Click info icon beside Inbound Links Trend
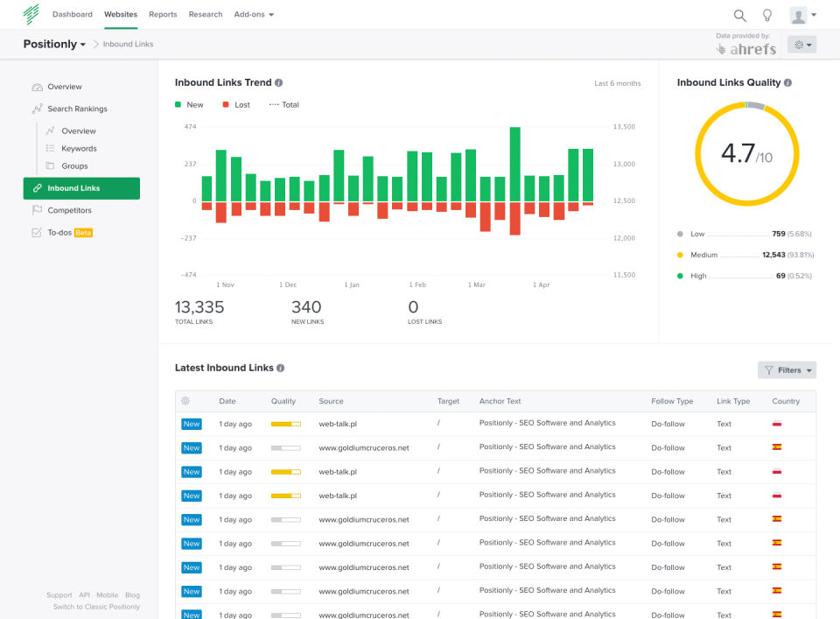The image size is (840, 619). (x=279, y=83)
